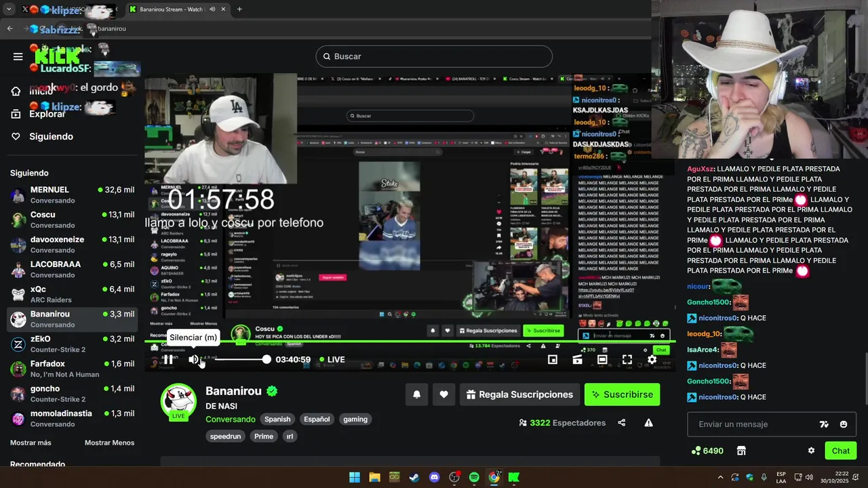Open a new browser tab with plus
Screen dimensions: 868x488
tap(239, 9)
